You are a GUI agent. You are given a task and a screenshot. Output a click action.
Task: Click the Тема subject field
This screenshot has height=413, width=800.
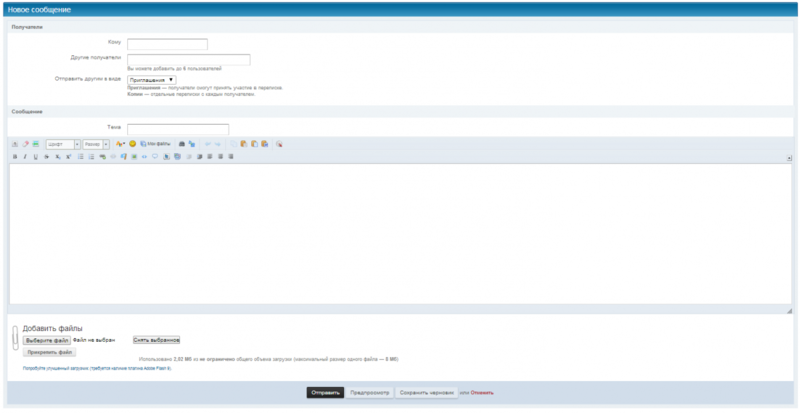178,129
